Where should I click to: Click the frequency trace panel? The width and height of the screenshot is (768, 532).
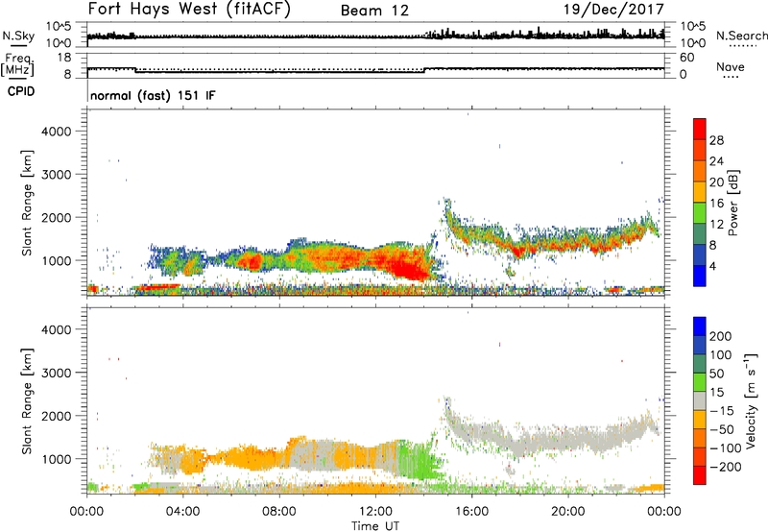pos(375,65)
